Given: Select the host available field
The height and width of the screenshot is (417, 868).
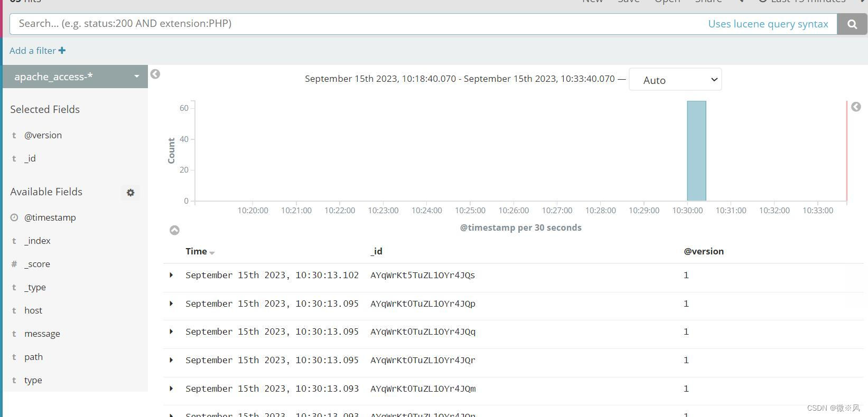Looking at the screenshot, I should [33, 310].
